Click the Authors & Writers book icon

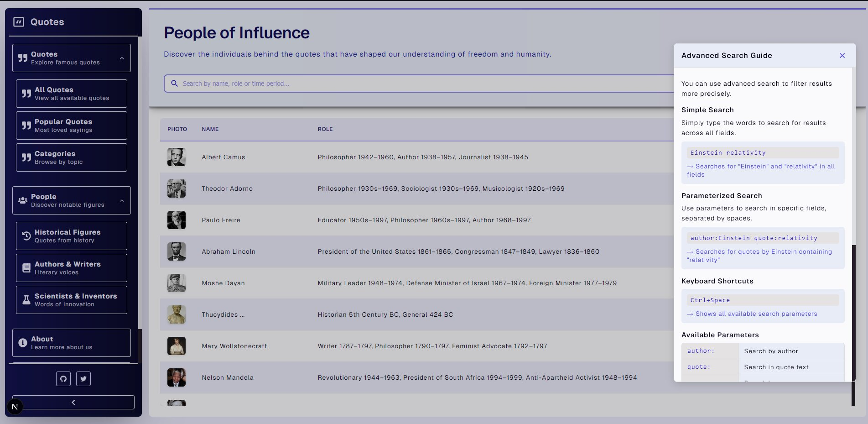click(x=26, y=268)
